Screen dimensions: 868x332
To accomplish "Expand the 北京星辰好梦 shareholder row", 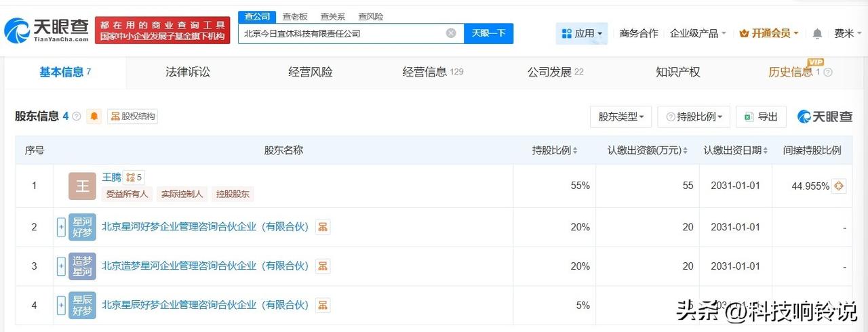I will 61,306.
